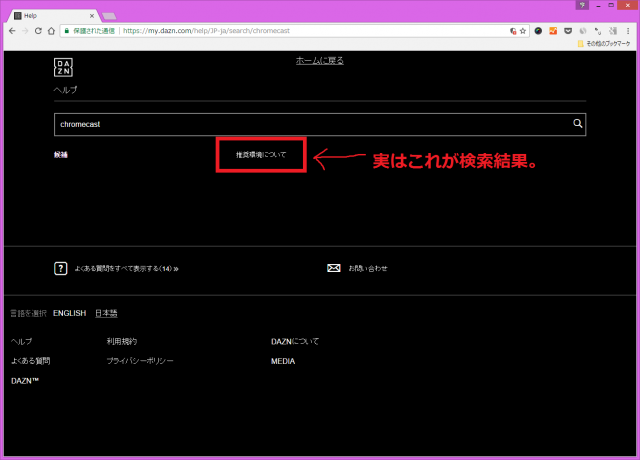Bookmark this page with star icon
The height and width of the screenshot is (460, 640).
[x=523, y=31]
